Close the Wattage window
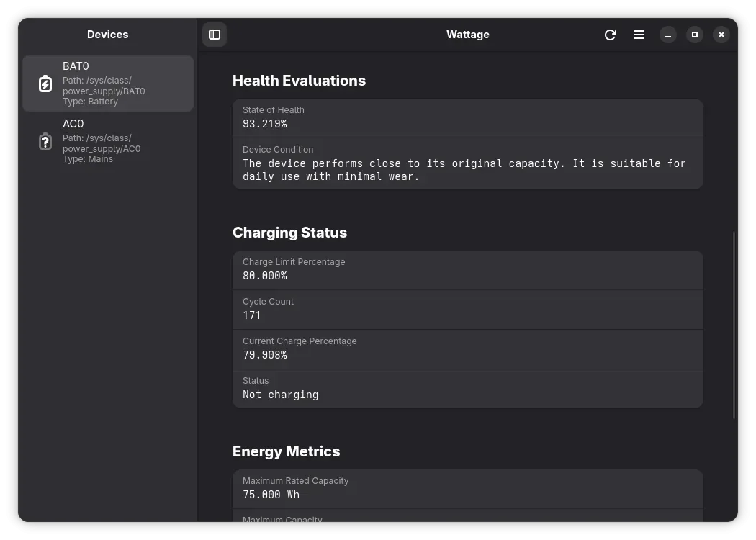 tap(721, 35)
